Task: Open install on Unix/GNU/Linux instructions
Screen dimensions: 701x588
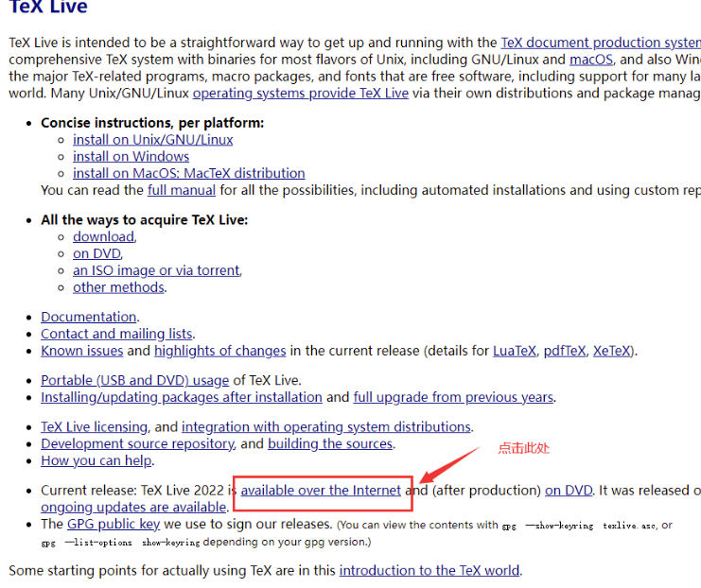Action: 153,140
